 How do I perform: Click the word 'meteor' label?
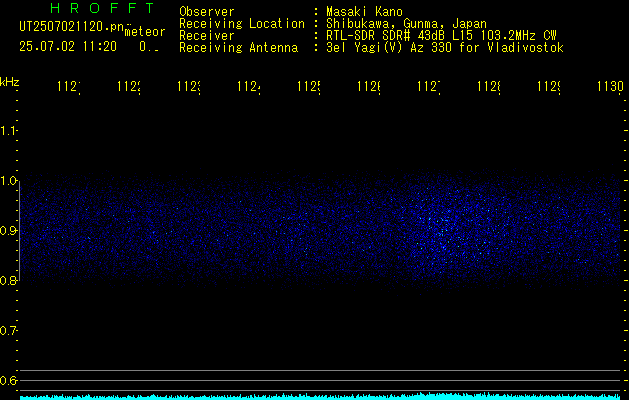pyautogui.click(x=145, y=32)
